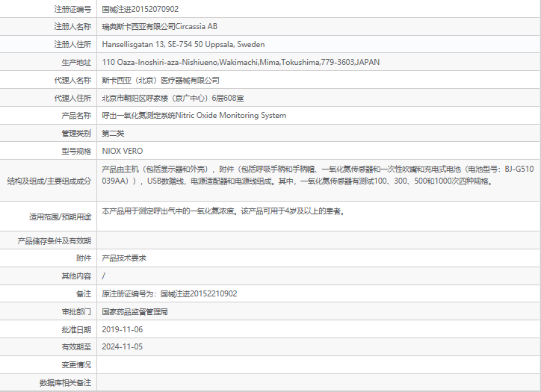Click the structure description starting 产品由主机
Screen dimensions: 541x392
click(318, 175)
